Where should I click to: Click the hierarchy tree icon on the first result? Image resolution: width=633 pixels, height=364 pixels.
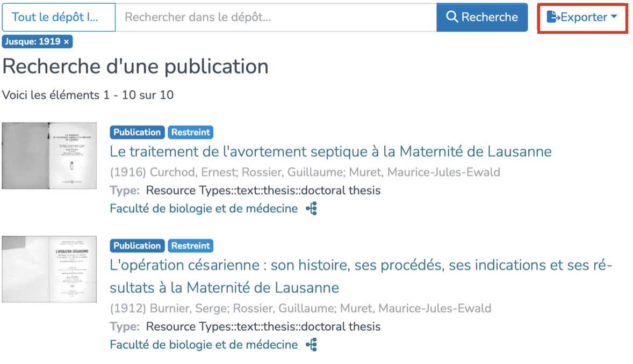pos(312,209)
